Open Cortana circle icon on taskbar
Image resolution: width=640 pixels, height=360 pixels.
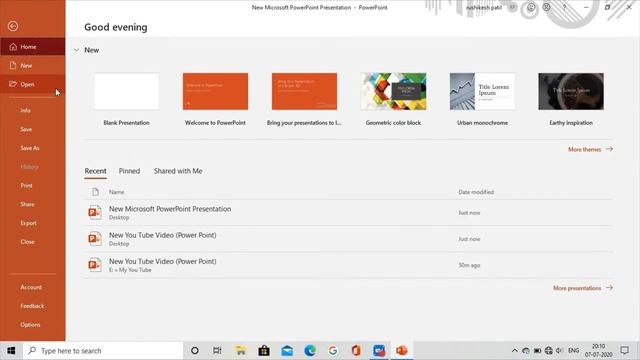click(x=195, y=351)
